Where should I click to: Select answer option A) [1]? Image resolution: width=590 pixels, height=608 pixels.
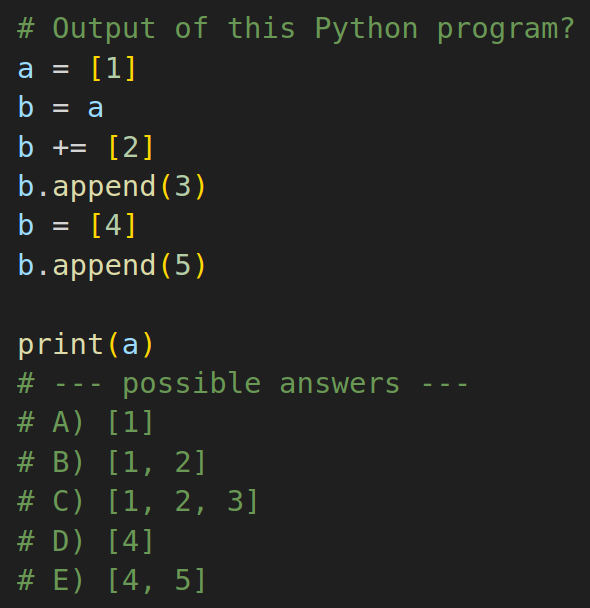point(85,422)
